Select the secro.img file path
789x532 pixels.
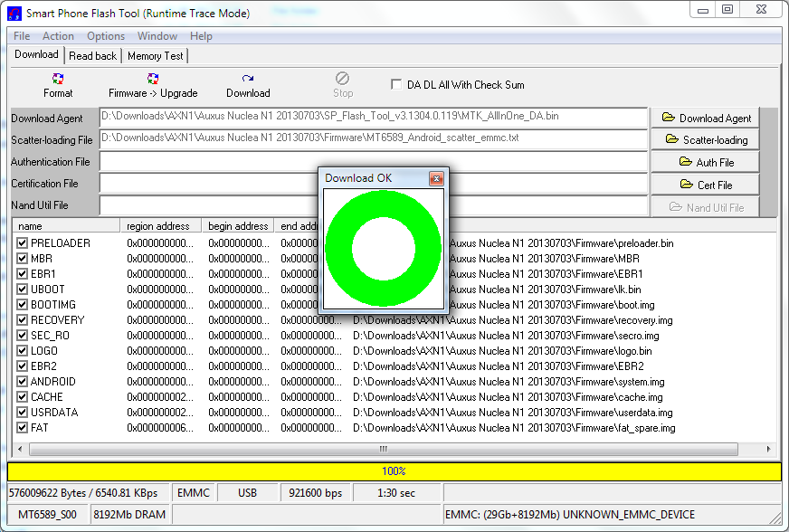click(x=506, y=335)
